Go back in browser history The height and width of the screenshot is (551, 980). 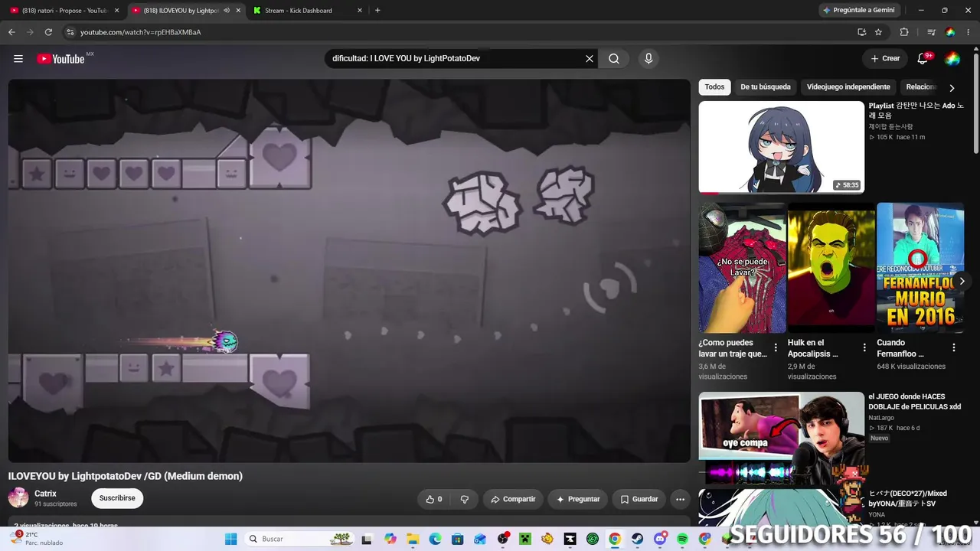11,32
